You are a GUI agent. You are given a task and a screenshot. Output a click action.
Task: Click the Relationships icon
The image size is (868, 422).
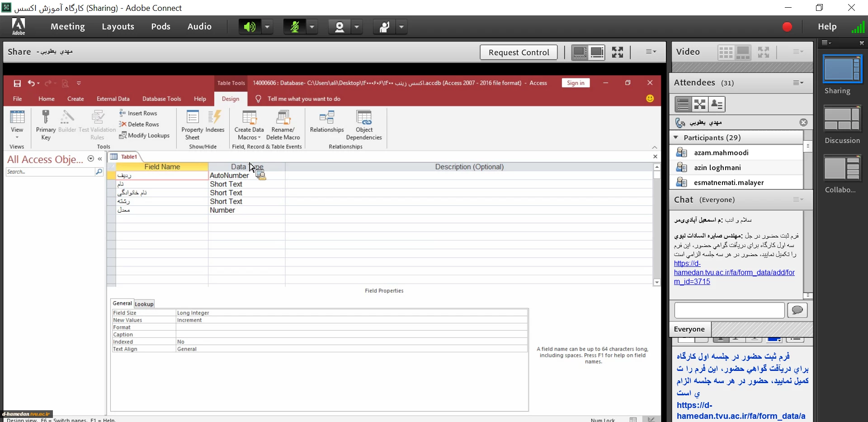pos(327,121)
